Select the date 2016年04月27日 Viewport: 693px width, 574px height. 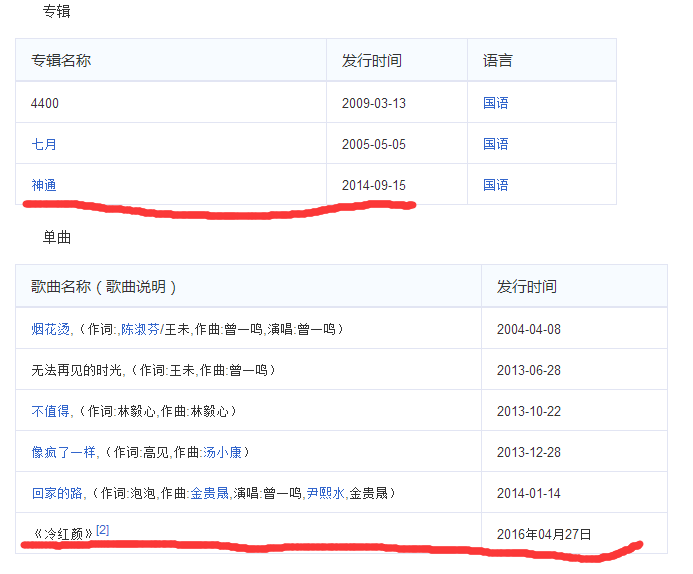point(544,534)
